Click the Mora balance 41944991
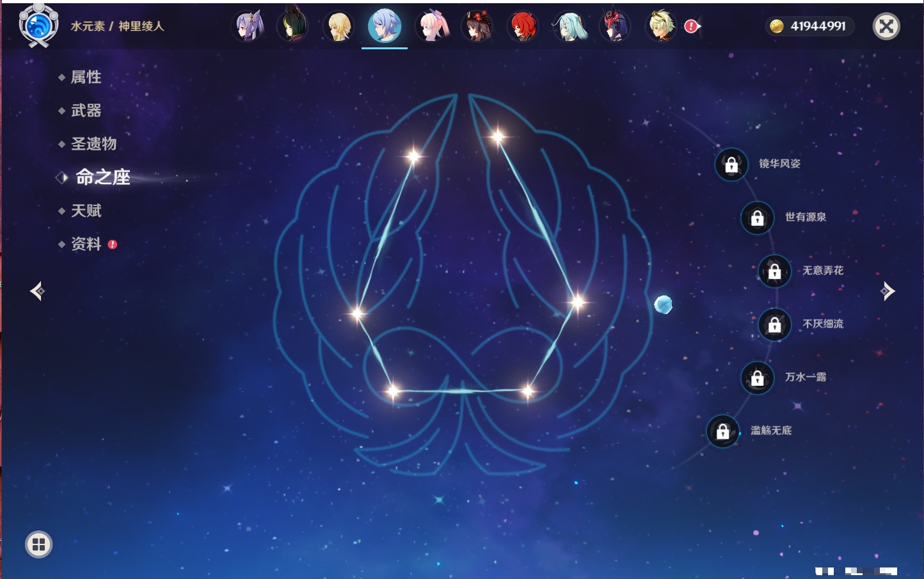Screen dimensions: 924x579 (x=809, y=26)
